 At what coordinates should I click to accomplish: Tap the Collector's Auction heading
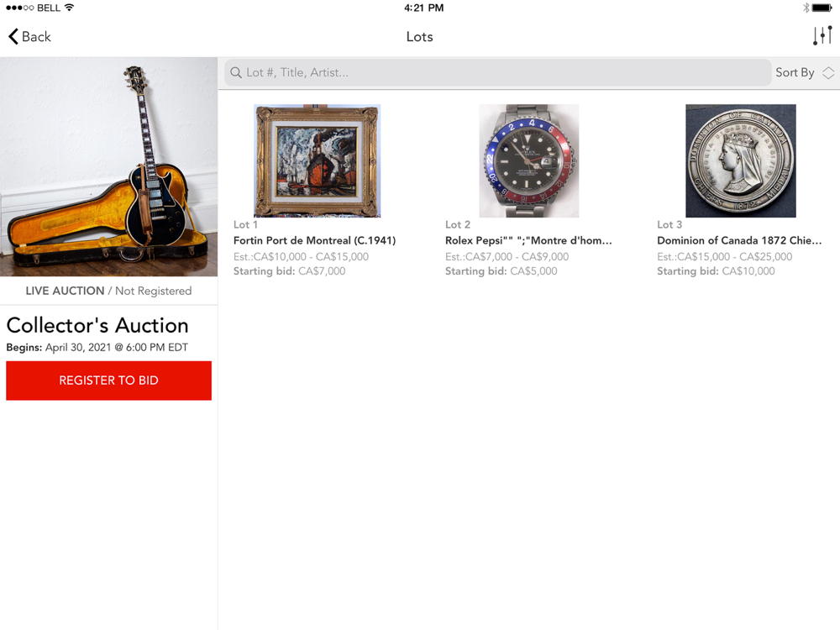[x=97, y=325]
